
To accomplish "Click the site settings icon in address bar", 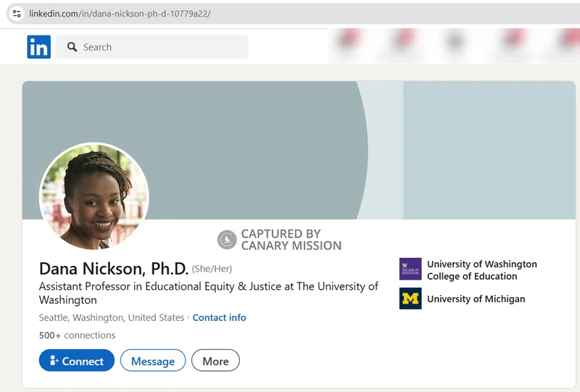I will [x=17, y=14].
